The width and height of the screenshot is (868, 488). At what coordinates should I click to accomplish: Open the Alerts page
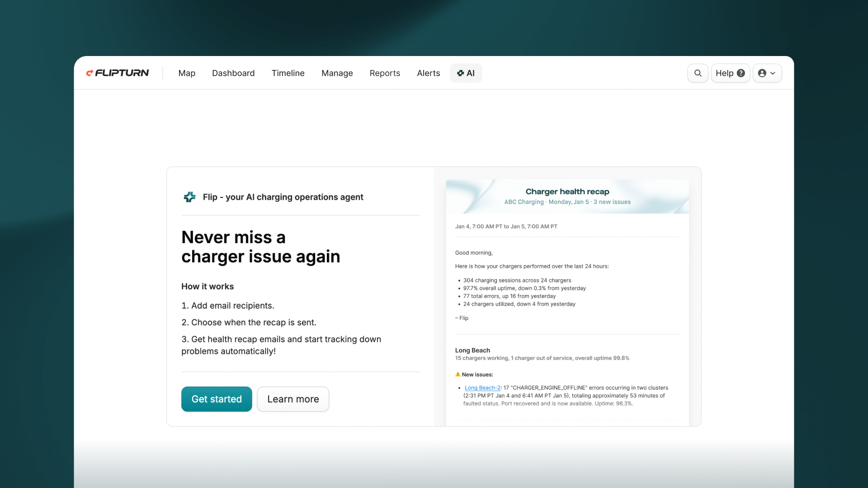[x=428, y=73]
